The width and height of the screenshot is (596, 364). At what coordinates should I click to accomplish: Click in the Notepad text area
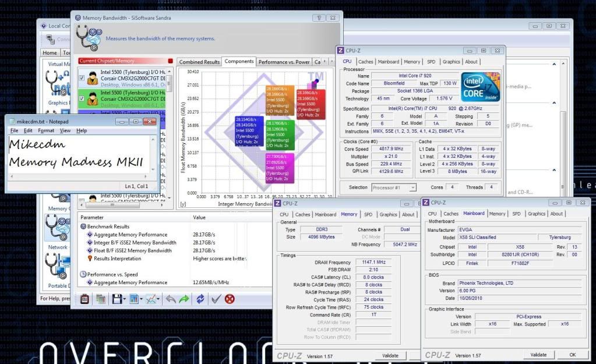click(x=78, y=154)
